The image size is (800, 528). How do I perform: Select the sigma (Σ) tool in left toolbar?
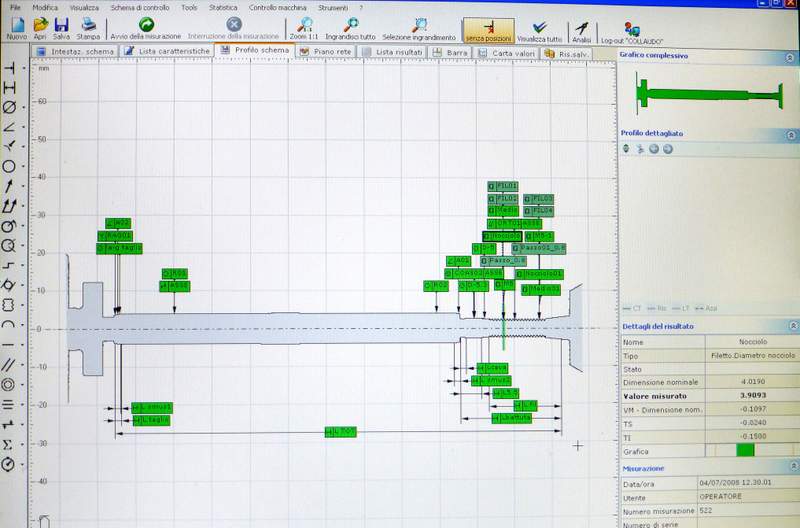(x=8, y=444)
